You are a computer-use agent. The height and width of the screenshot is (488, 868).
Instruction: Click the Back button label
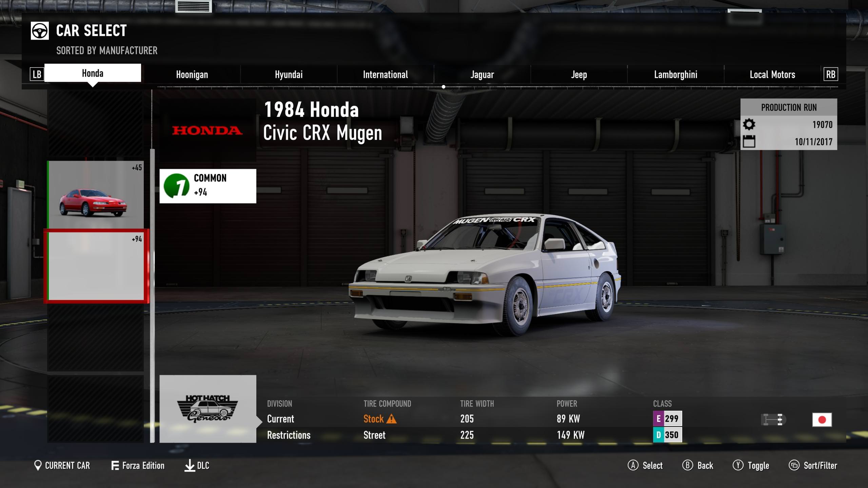pos(705,466)
